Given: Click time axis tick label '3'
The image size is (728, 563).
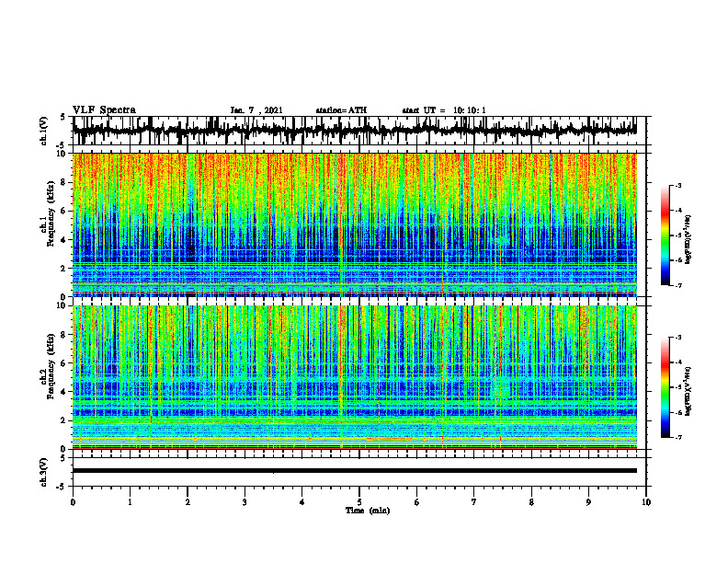Looking at the screenshot, I should point(245,502).
